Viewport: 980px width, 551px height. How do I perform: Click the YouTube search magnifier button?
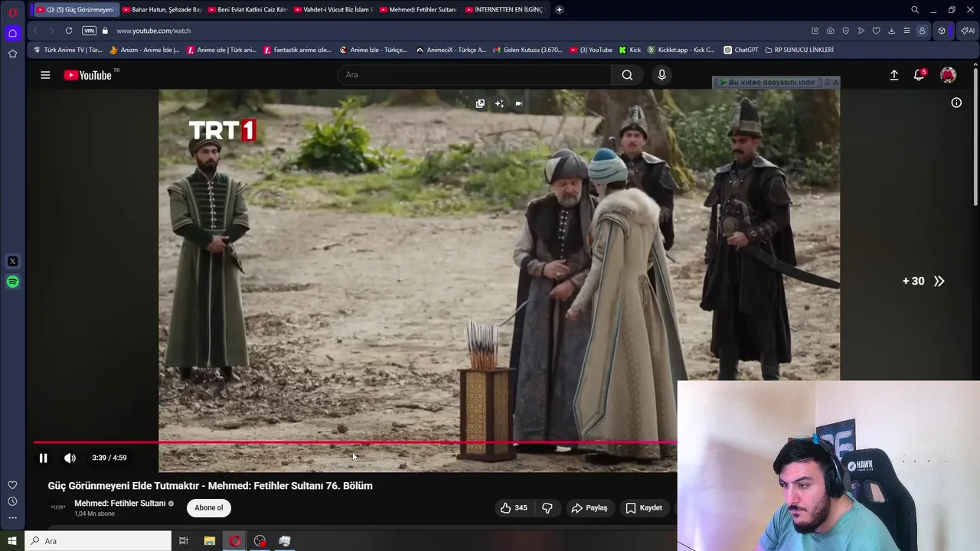627,75
